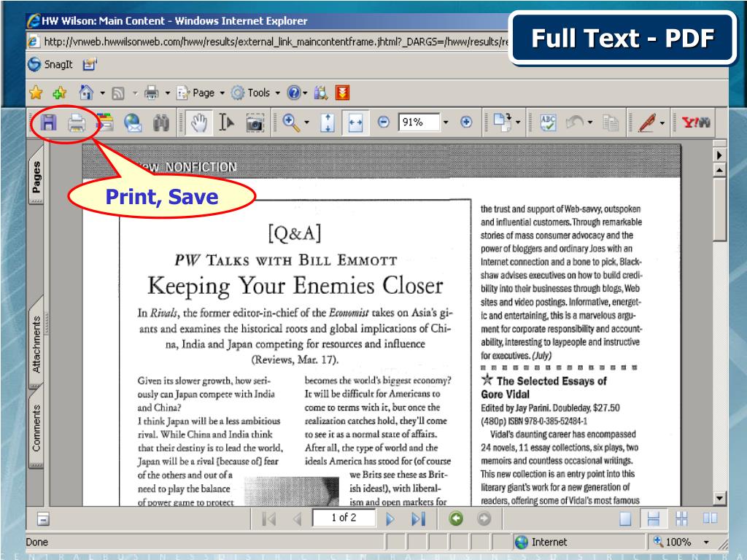
Task: Click the address bar URL
Action: click(x=276, y=42)
